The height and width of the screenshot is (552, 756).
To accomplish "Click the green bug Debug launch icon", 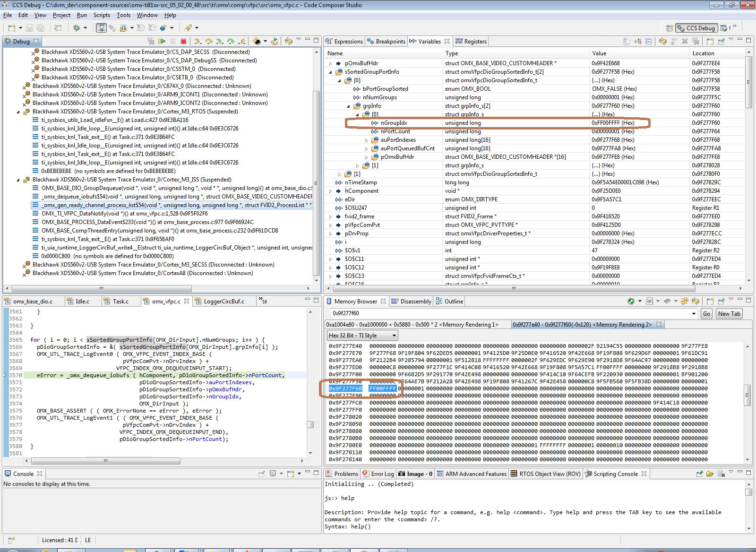I will coord(77,28).
